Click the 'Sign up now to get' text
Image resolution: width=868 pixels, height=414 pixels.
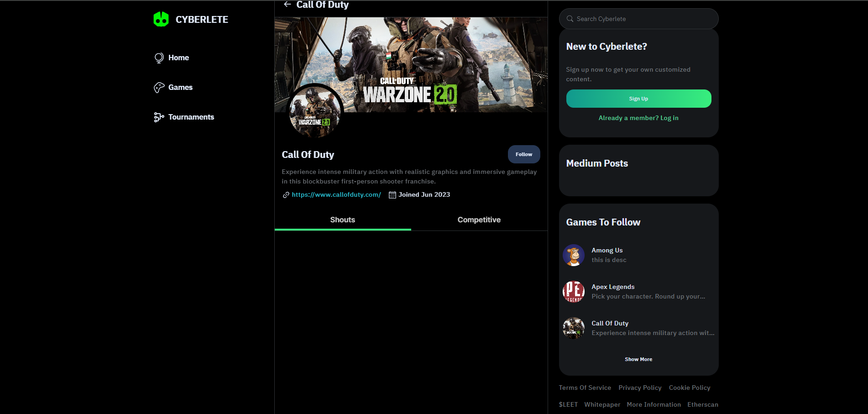[628, 74]
